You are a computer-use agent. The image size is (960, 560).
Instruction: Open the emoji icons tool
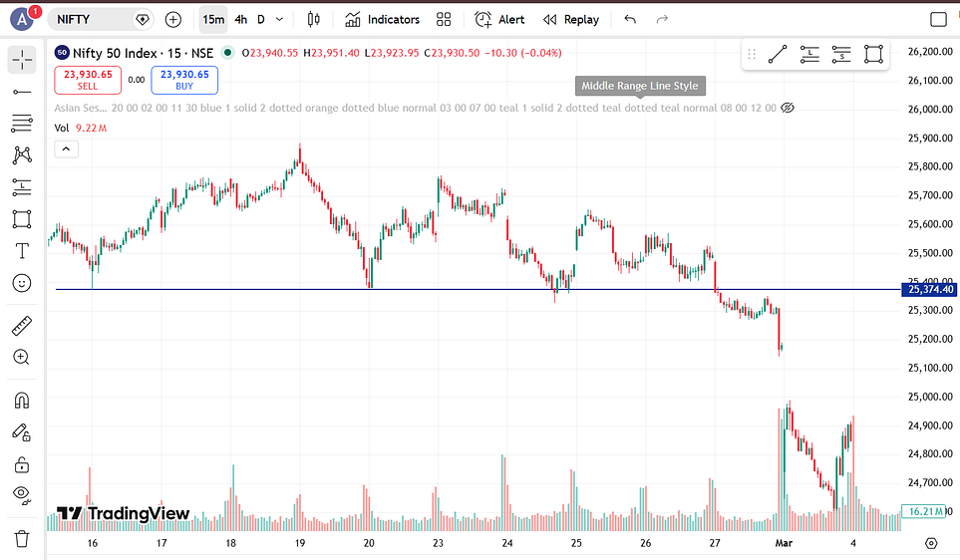[x=22, y=283]
